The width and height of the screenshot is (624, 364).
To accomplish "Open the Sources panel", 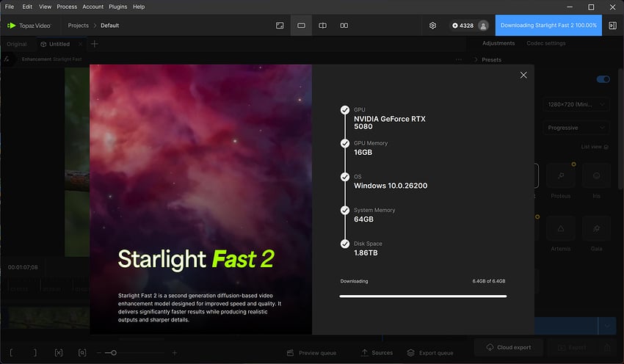I will click(x=377, y=353).
